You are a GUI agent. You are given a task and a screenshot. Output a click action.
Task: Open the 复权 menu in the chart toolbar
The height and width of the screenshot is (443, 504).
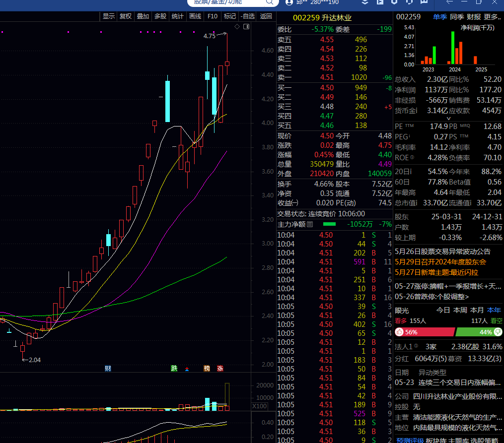point(126,16)
